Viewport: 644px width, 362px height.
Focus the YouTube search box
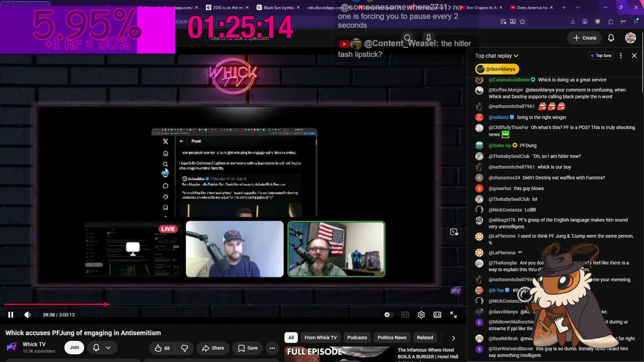pos(302,38)
